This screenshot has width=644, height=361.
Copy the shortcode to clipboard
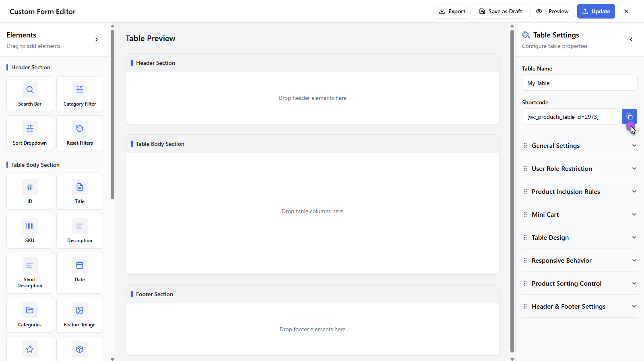[x=629, y=117]
